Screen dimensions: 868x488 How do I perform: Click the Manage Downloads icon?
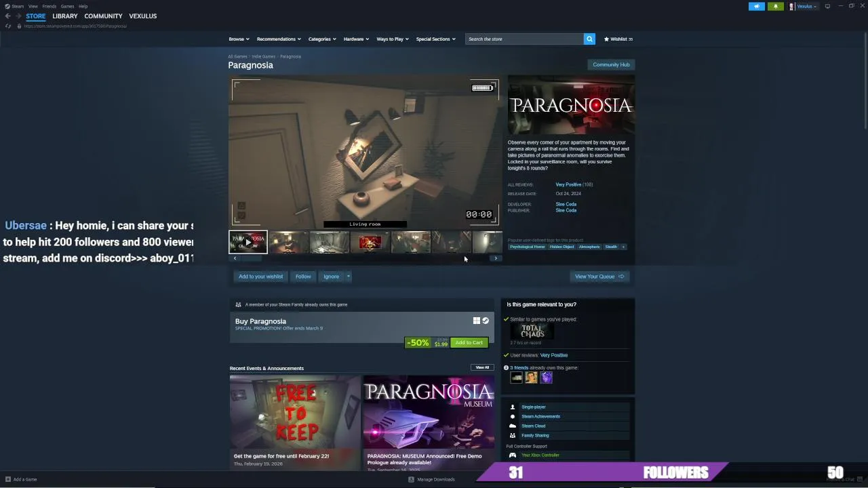[411, 479]
